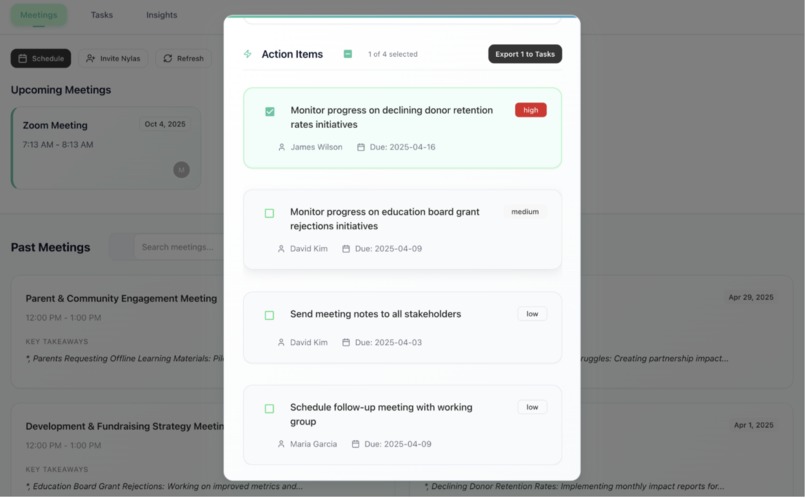The width and height of the screenshot is (806, 498).
Task: Open the Zoom Meeting card
Action: coord(106,149)
